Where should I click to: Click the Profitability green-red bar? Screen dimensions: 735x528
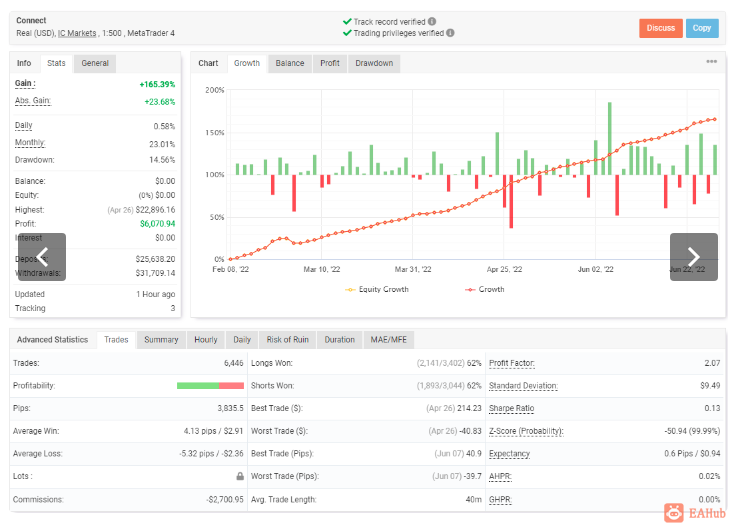click(210, 386)
